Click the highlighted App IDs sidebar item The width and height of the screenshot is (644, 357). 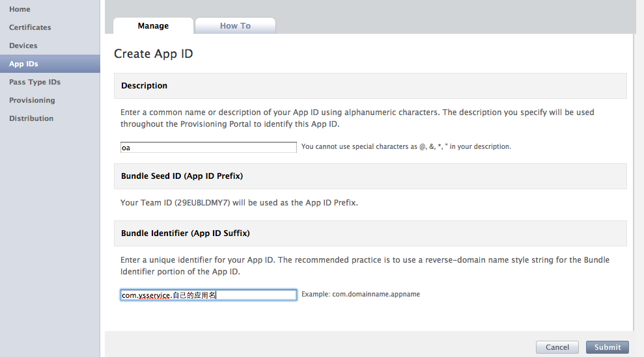click(24, 64)
